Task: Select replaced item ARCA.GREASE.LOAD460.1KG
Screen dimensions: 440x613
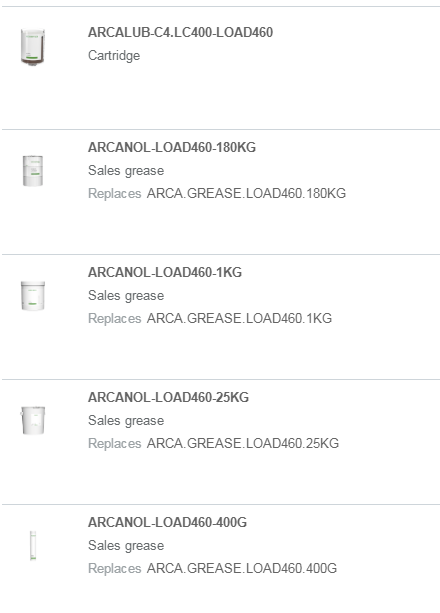Action: coord(239,318)
